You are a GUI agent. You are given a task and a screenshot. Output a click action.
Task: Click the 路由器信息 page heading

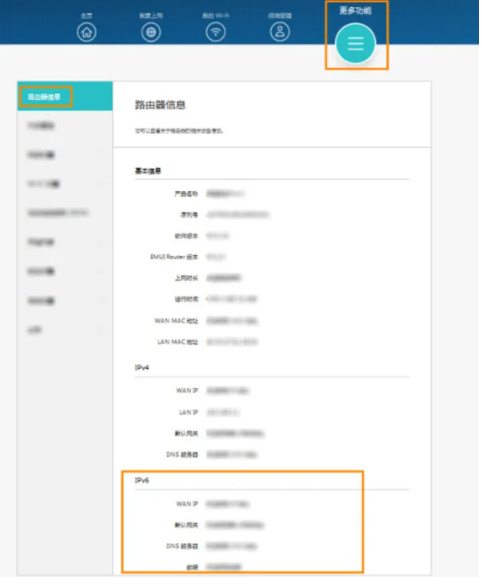click(x=160, y=105)
